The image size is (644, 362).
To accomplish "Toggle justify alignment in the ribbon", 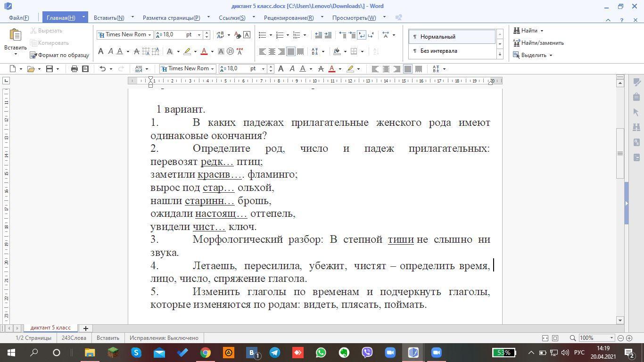I will point(291,51).
